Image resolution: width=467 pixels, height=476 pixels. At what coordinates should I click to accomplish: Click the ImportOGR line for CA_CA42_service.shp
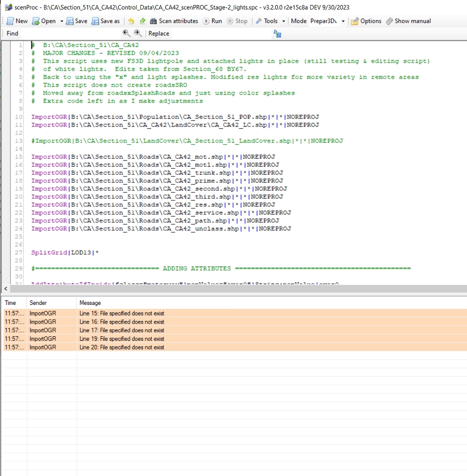pos(161,213)
